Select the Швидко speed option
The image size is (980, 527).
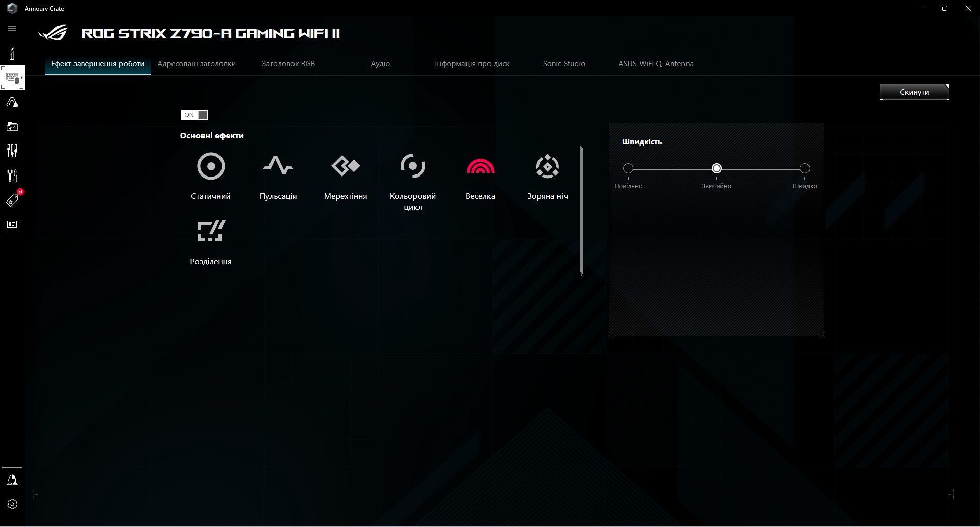[804, 168]
